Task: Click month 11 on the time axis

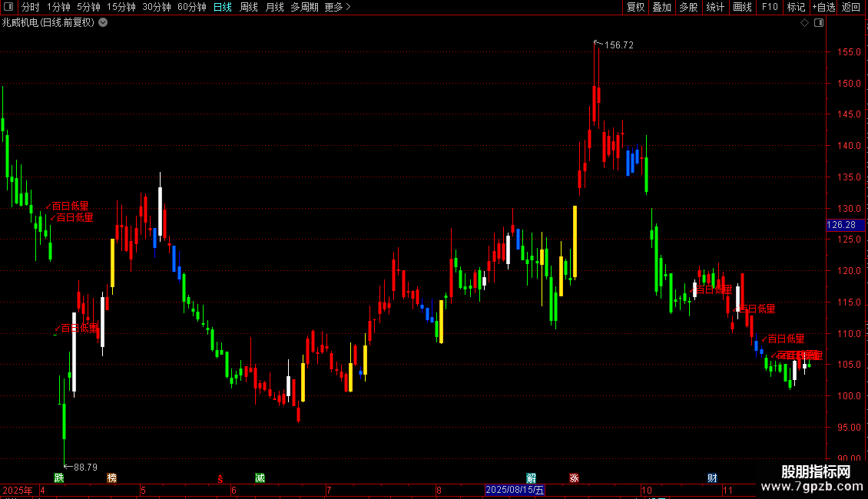Action: pos(727,490)
